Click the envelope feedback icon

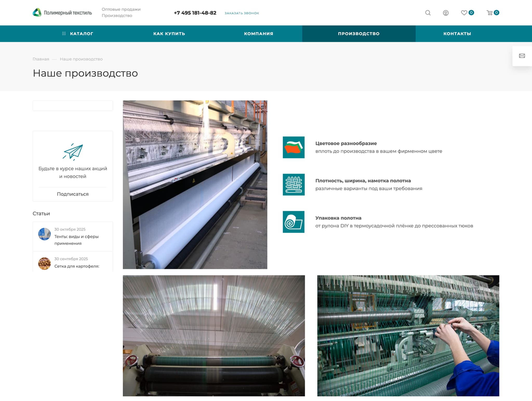(522, 56)
